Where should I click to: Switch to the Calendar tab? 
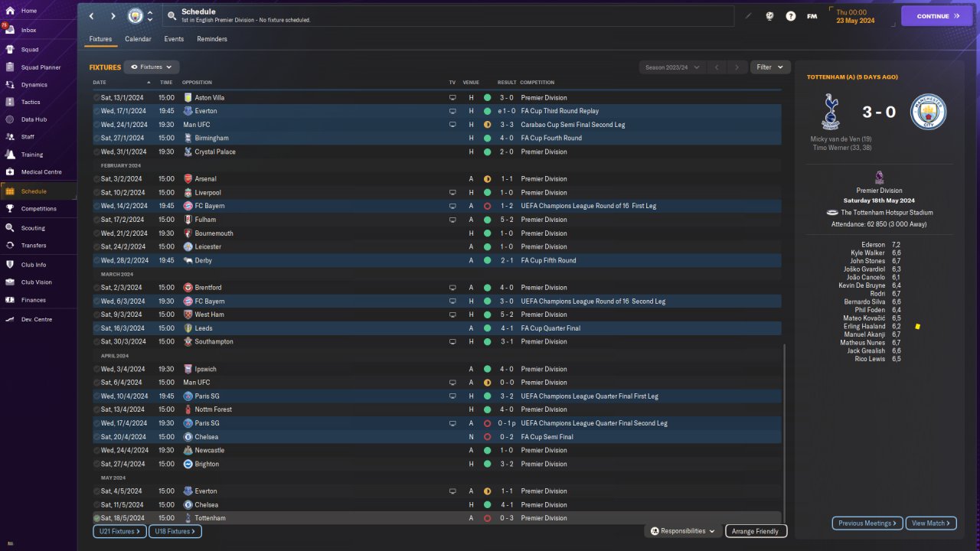(x=138, y=39)
